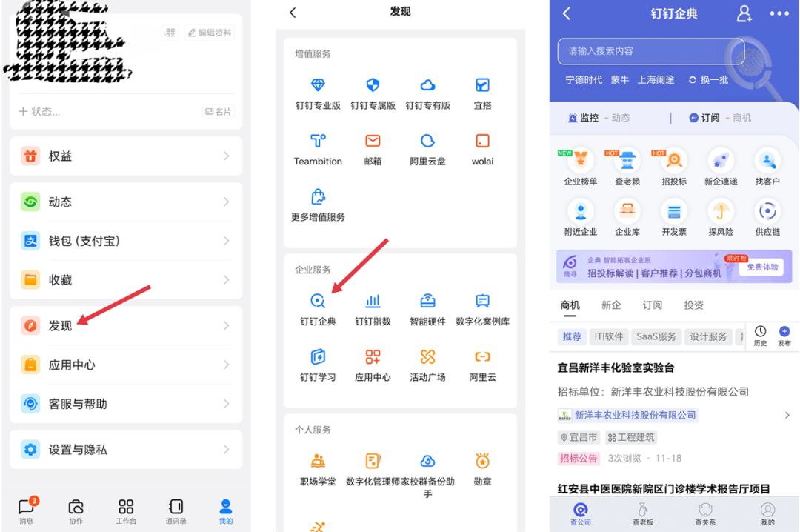This screenshot has height=532, width=800.
Task: Switch to 工作台 bottom tab
Action: tap(126, 511)
